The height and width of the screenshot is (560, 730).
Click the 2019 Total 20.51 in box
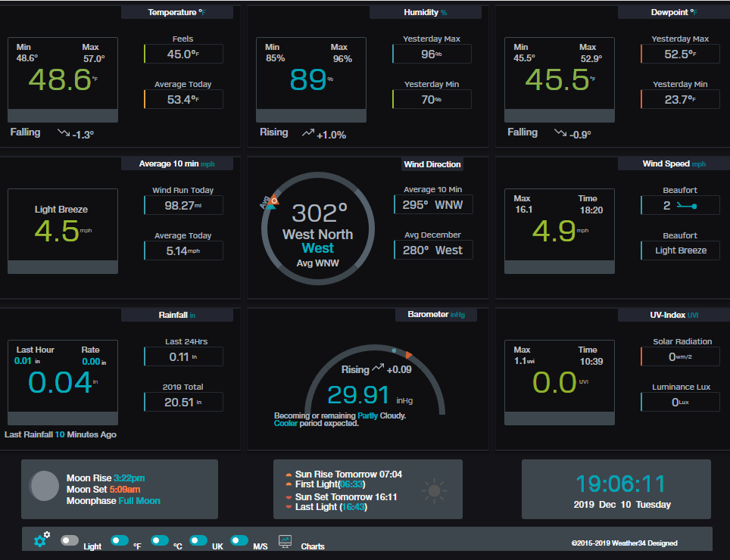(183, 402)
